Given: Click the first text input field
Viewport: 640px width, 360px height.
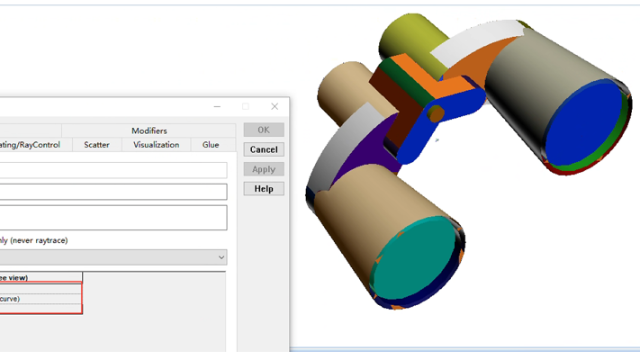Looking at the screenshot, I should coord(113,170).
